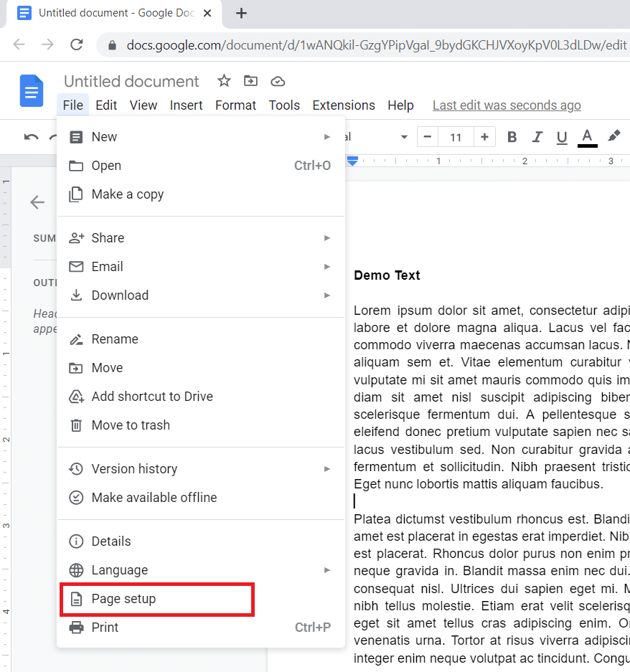Viewport: 630px width, 672px height.
Task: Close the Untitled document browser tab
Action: pyautogui.click(x=207, y=14)
